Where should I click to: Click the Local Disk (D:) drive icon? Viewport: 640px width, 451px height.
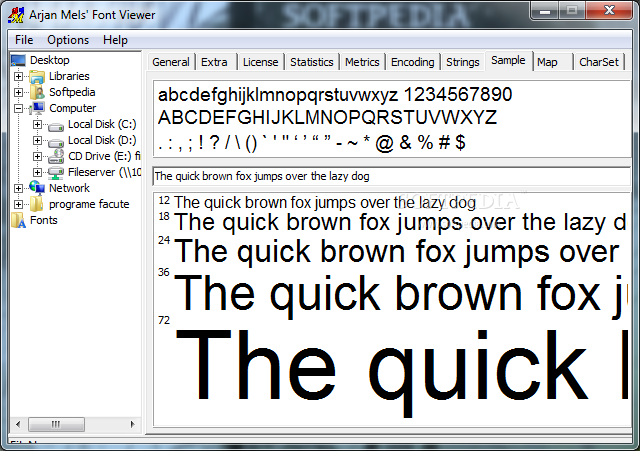coord(56,141)
